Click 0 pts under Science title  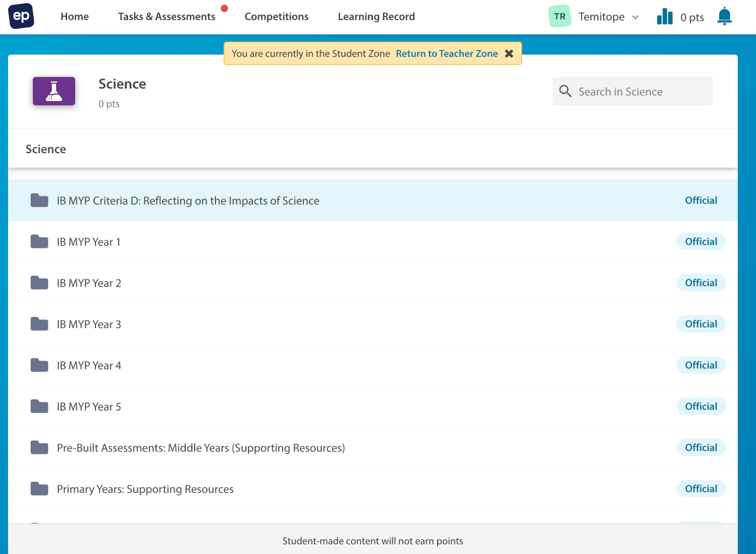(109, 104)
